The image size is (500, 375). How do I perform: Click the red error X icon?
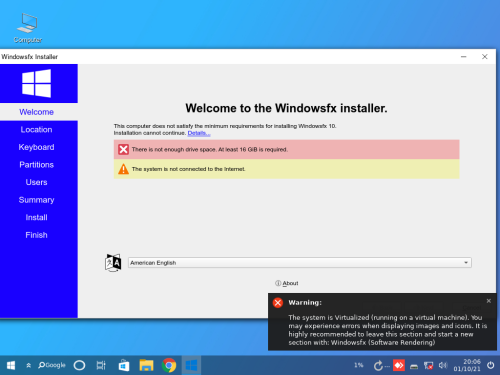123,149
